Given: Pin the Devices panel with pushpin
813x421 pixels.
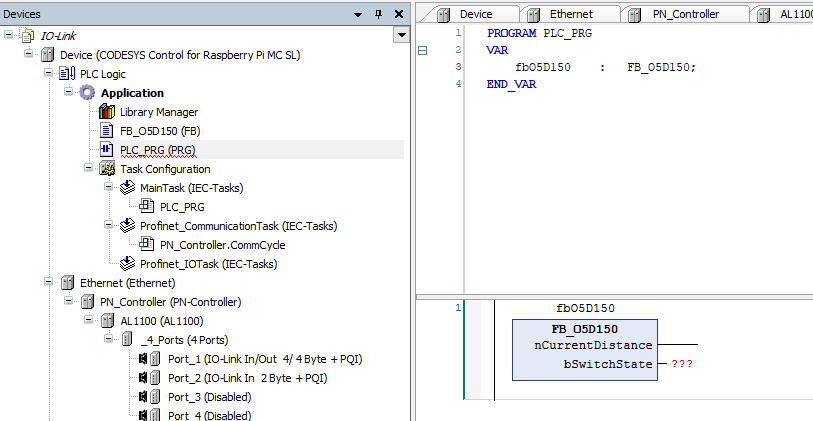Looking at the screenshot, I should point(378,14).
